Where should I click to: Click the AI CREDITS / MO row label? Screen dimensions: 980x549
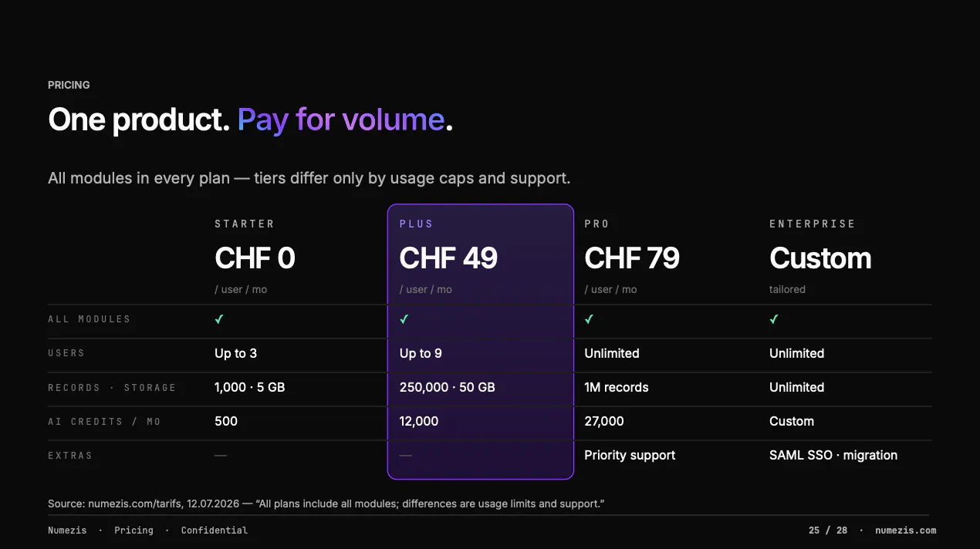(104, 422)
